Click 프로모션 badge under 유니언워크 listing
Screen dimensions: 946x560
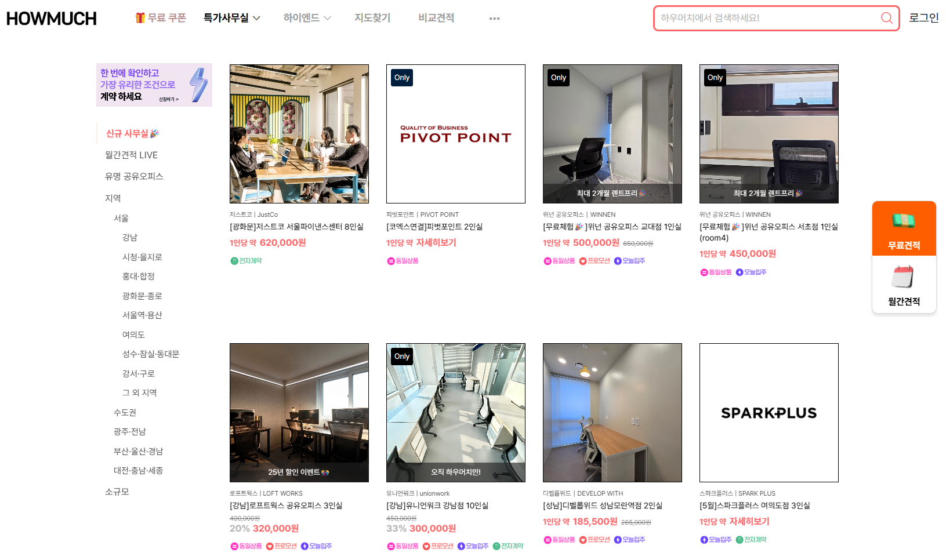click(x=438, y=546)
